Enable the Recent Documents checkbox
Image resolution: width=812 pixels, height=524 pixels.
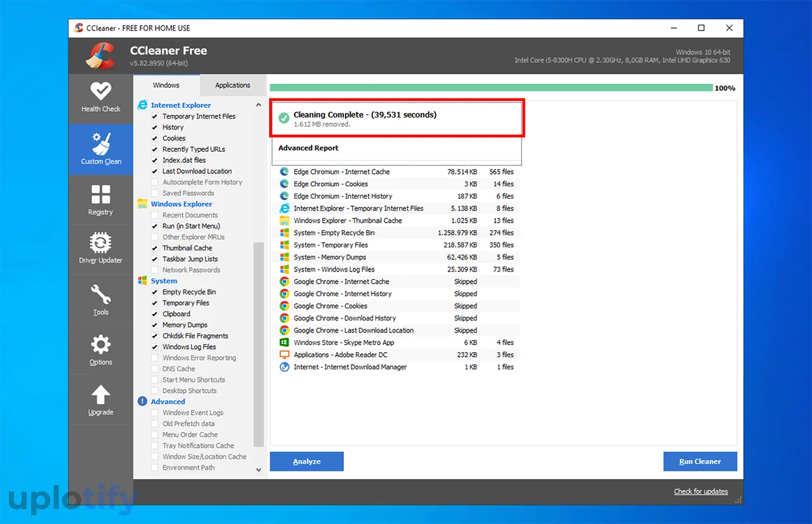(155, 215)
